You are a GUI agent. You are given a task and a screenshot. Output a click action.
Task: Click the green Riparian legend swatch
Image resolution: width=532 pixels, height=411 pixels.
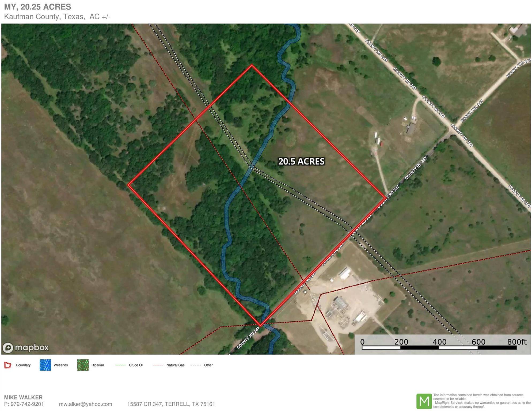(83, 365)
